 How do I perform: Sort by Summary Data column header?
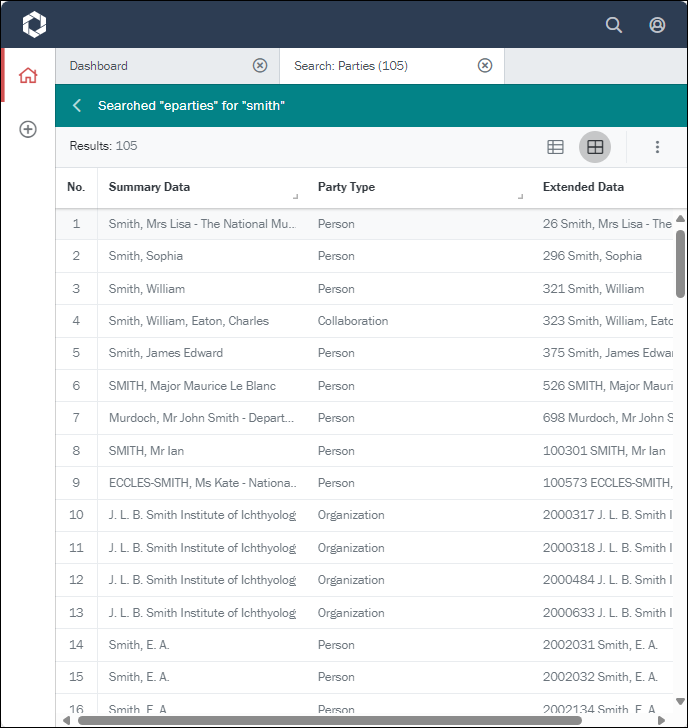coord(149,187)
